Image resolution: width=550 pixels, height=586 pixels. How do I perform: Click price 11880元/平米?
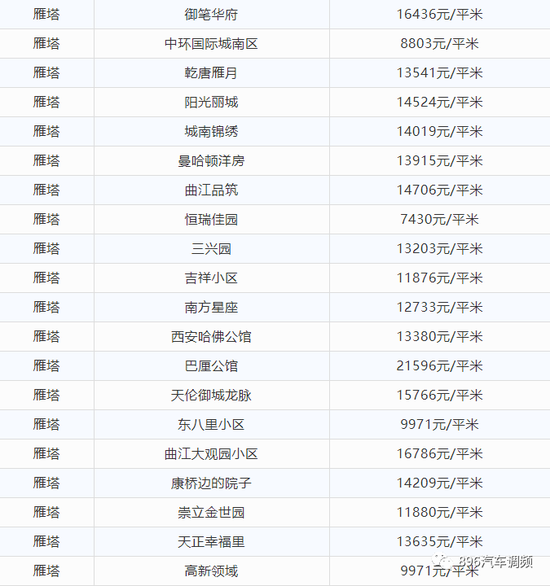439,512
